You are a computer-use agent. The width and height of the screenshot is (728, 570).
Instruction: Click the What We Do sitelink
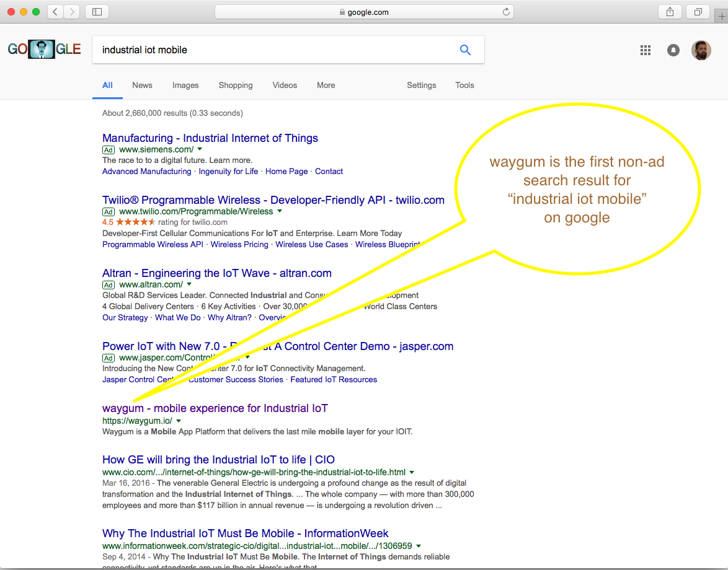coord(178,318)
